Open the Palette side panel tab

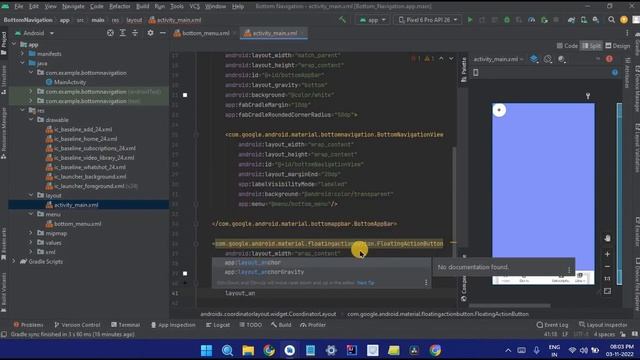pos(464,69)
